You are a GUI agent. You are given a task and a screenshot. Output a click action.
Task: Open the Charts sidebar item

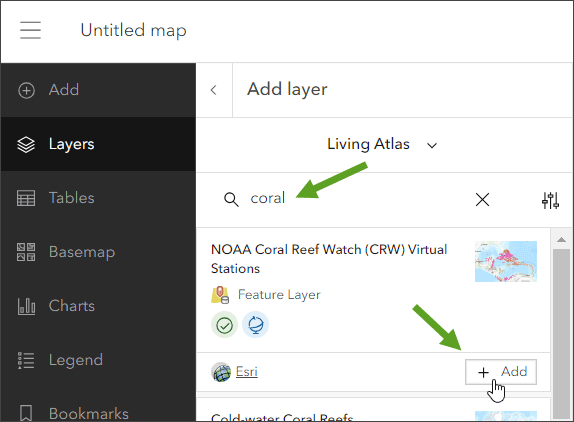pos(98,306)
